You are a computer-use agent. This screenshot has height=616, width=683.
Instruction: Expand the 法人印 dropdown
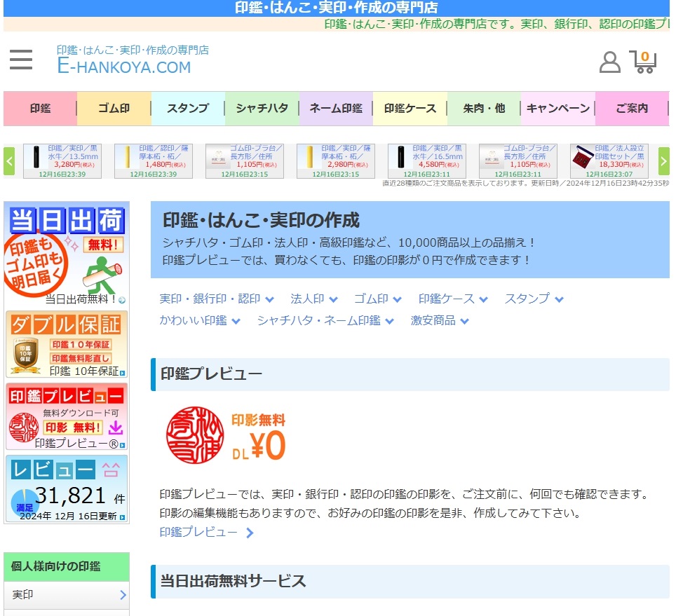coord(314,299)
